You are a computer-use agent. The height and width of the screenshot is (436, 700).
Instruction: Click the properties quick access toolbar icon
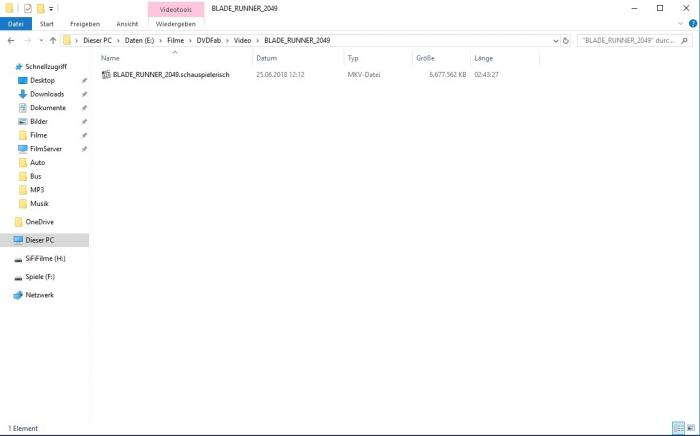tap(28, 8)
